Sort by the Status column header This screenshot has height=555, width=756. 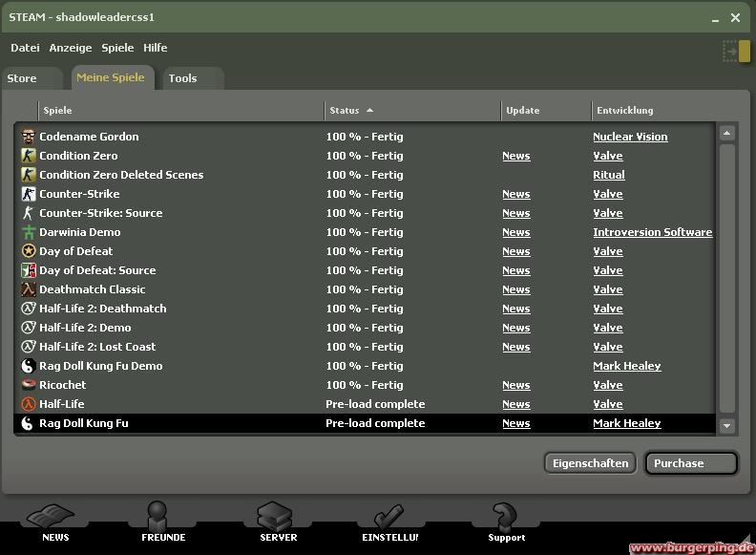pos(412,111)
